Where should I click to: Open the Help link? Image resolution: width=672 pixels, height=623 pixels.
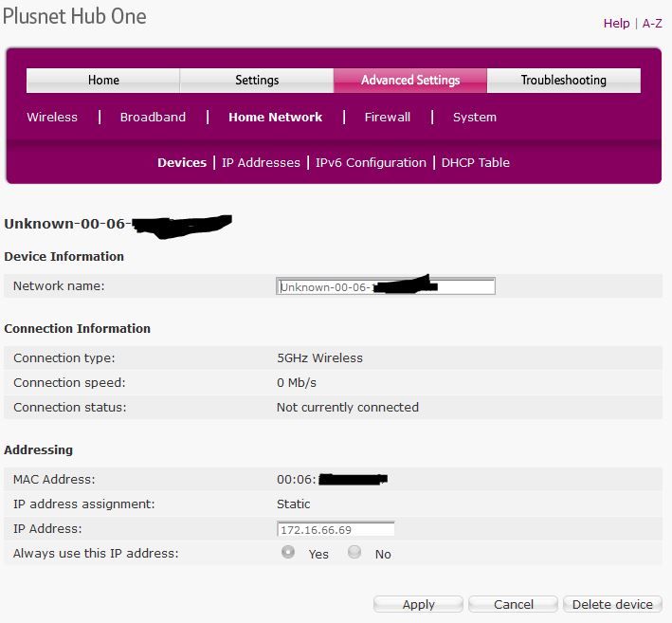coord(616,23)
